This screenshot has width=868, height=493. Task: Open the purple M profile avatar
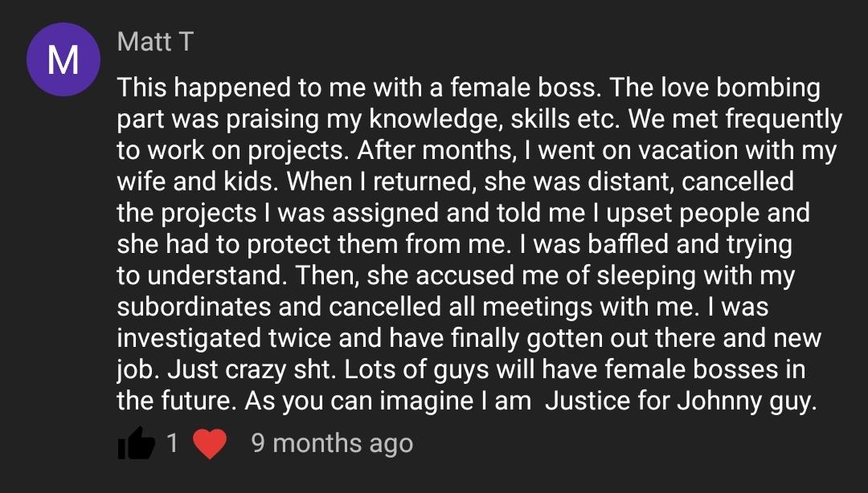tap(63, 60)
